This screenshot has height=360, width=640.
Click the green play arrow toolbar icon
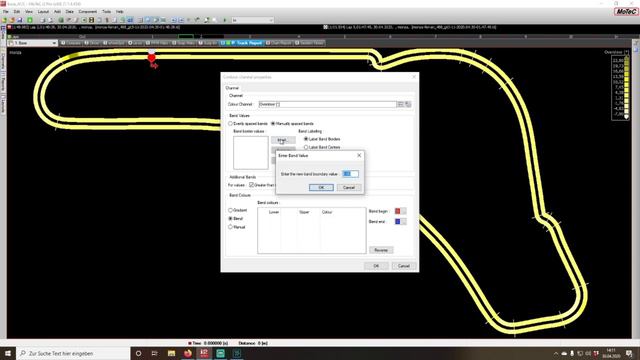(x=224, y=20)
